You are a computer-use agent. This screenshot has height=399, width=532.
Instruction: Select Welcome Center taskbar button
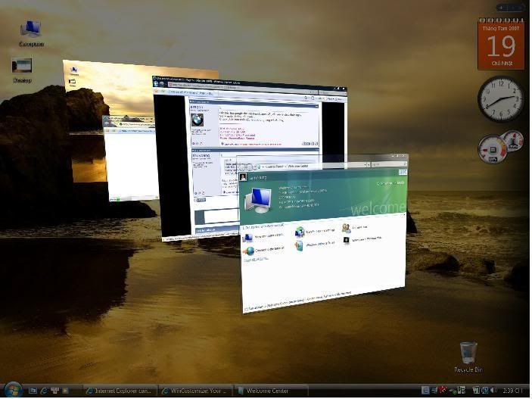pyautogui.click(x=269, y=391)
